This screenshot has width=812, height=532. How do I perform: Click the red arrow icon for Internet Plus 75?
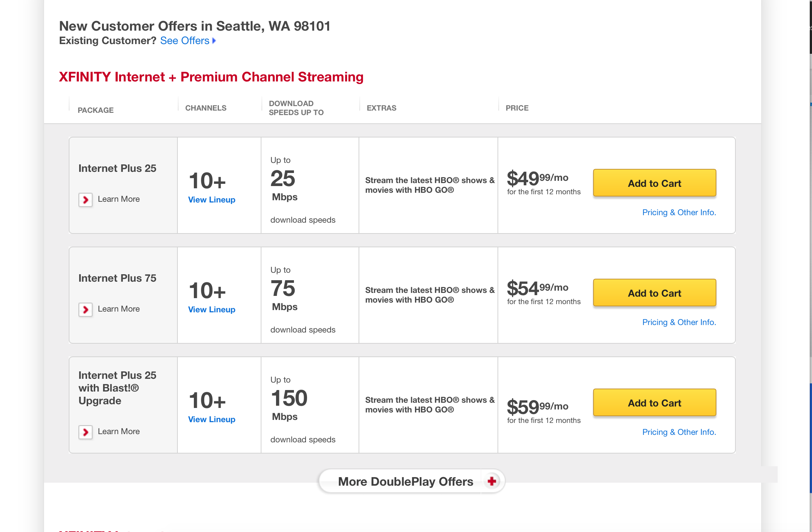coord(86,310)
